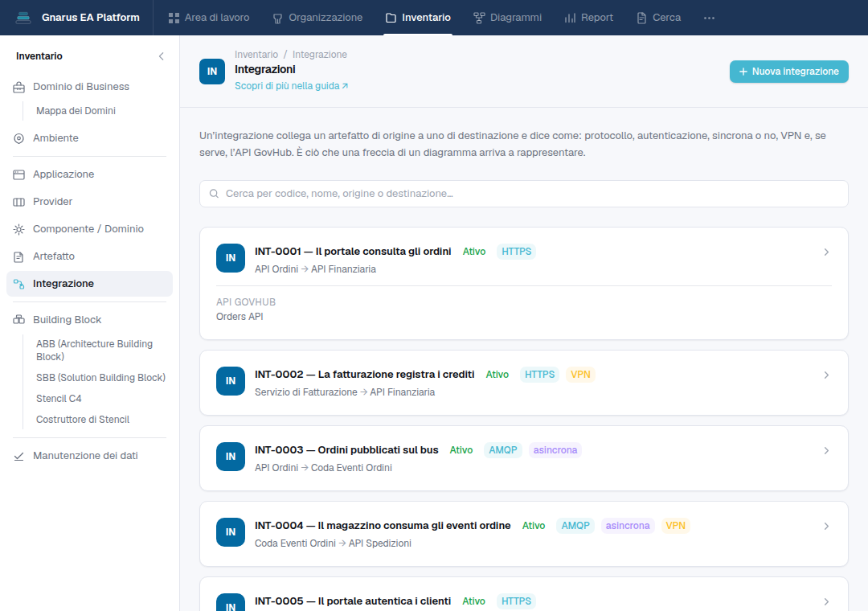
Task: Open the Scopri di più nella guida link
Action: click(x=291, y=86)
